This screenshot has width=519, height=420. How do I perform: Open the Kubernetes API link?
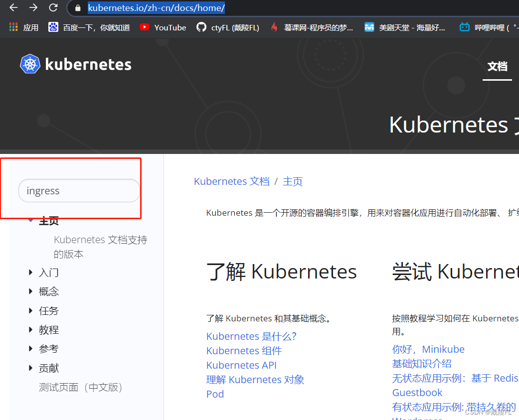click(x=241, y=365)
